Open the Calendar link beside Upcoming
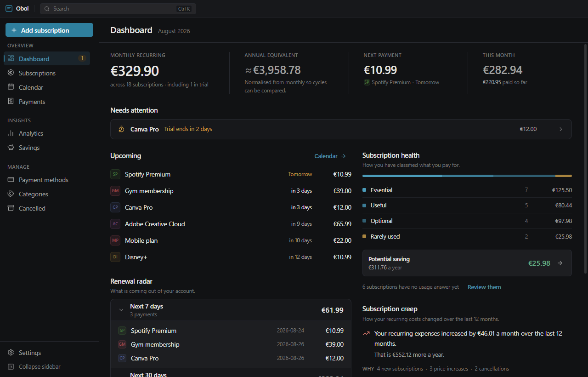Viewport: 588px width, 377px height. tap(330, 156)
